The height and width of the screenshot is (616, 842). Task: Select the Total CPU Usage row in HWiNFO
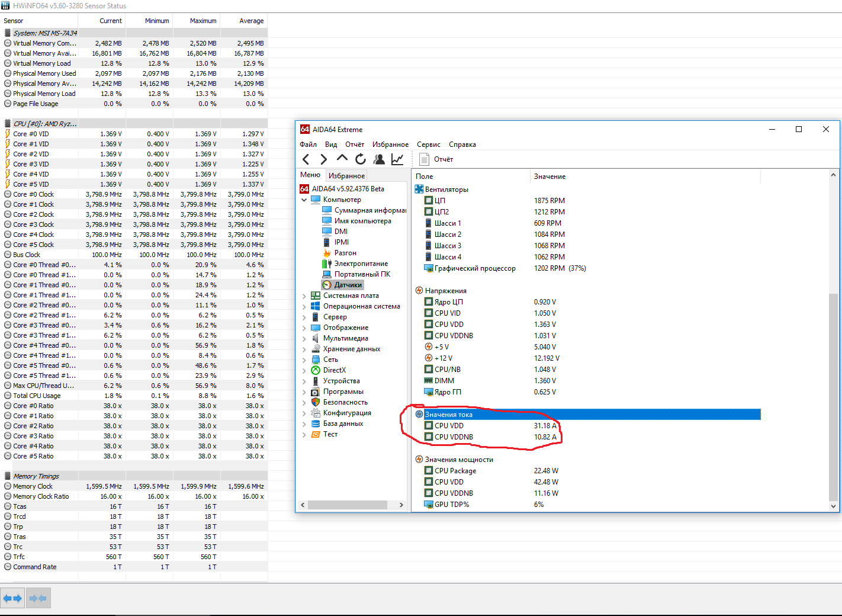pyautogui.click(x=134, y=396)
